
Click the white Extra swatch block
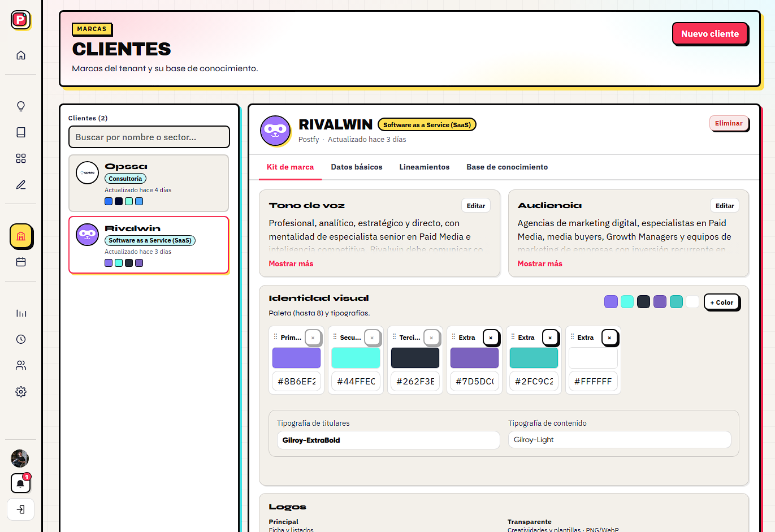click(x=593, y=358)
